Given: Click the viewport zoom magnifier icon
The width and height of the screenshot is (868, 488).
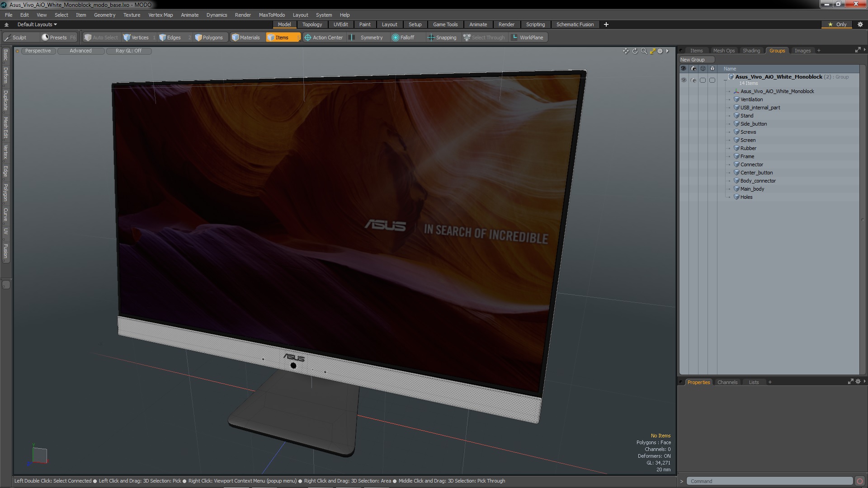Looking at the screenshot, I should [644, 51].
